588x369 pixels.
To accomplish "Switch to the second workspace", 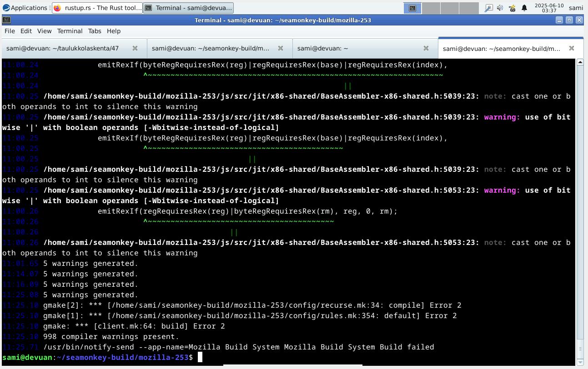I will tap(431, 8).
